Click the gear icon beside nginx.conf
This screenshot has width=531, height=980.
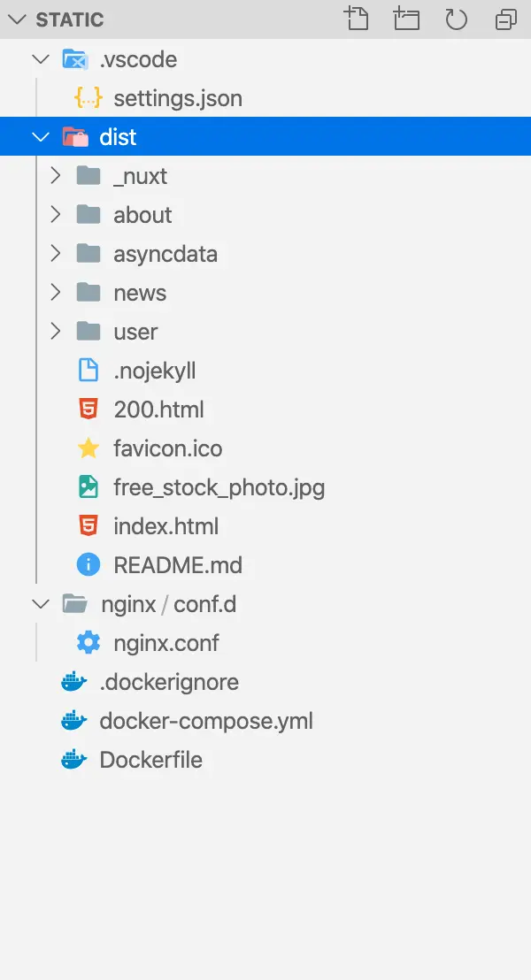88,643
